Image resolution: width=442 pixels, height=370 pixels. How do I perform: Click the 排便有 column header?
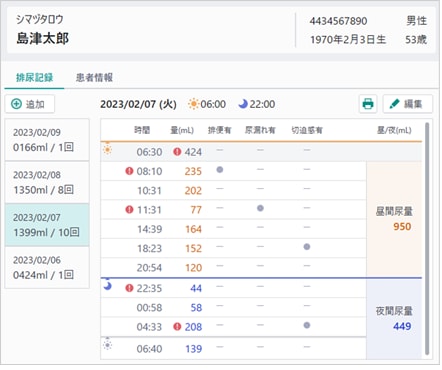coord(220,130)
